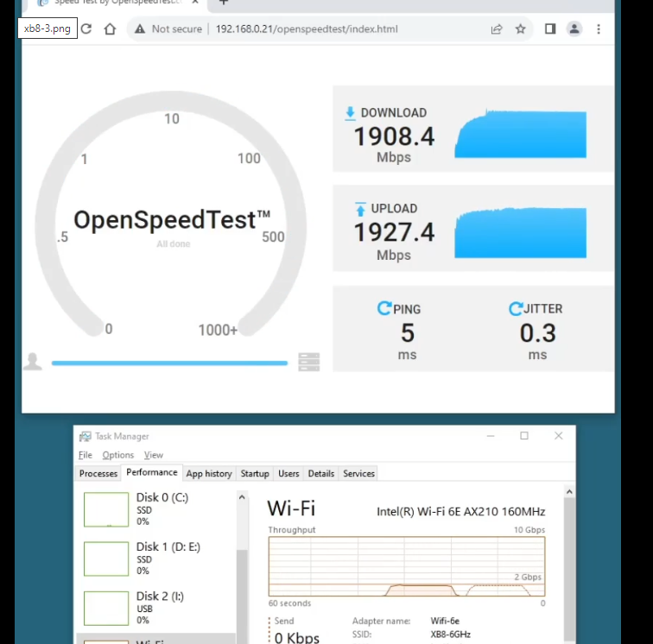Click the Task Manager title icon

pos(85,436)
